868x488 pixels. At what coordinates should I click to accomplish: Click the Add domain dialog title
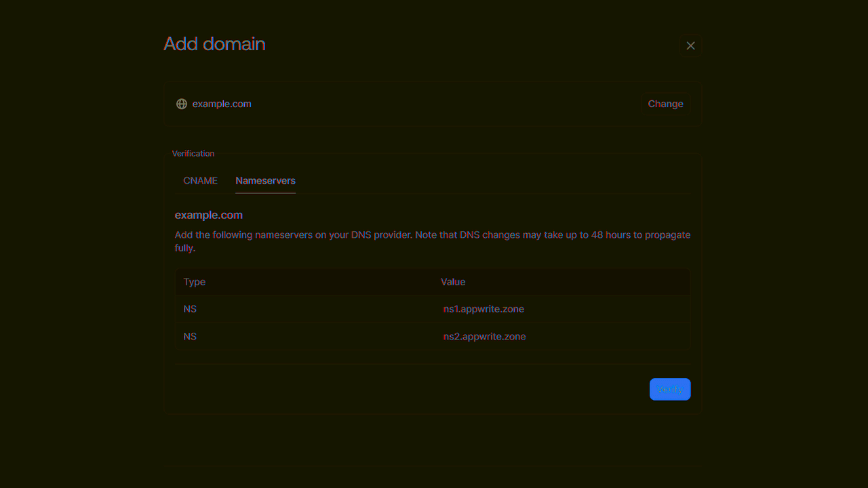pyautogui.click(x=214, y=43)
